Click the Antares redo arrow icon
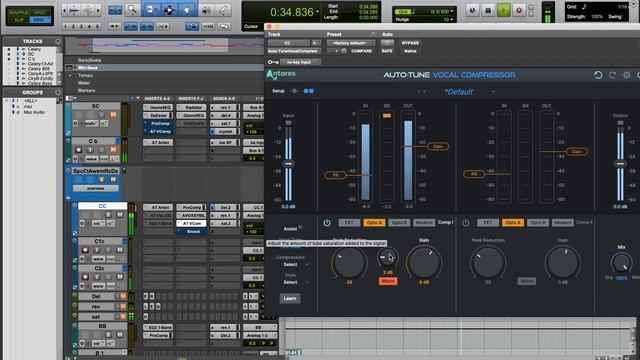 pos(612,75)
